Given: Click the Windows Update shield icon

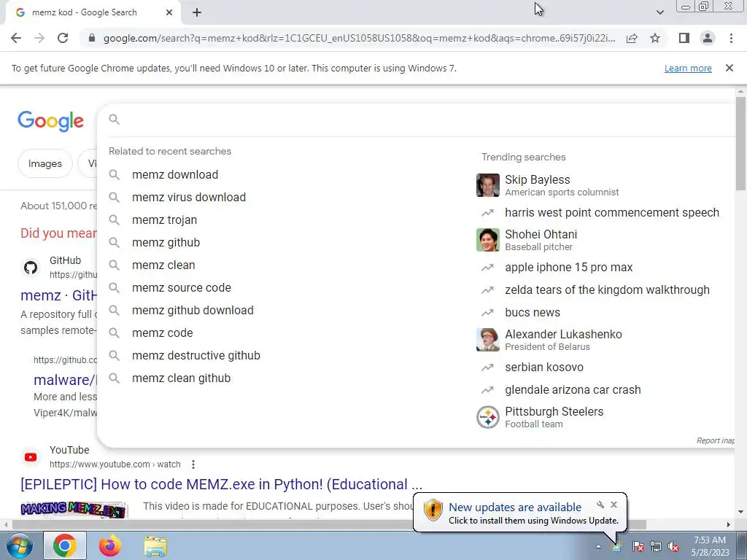Looking at the screenshot, I should coord(433,510).
